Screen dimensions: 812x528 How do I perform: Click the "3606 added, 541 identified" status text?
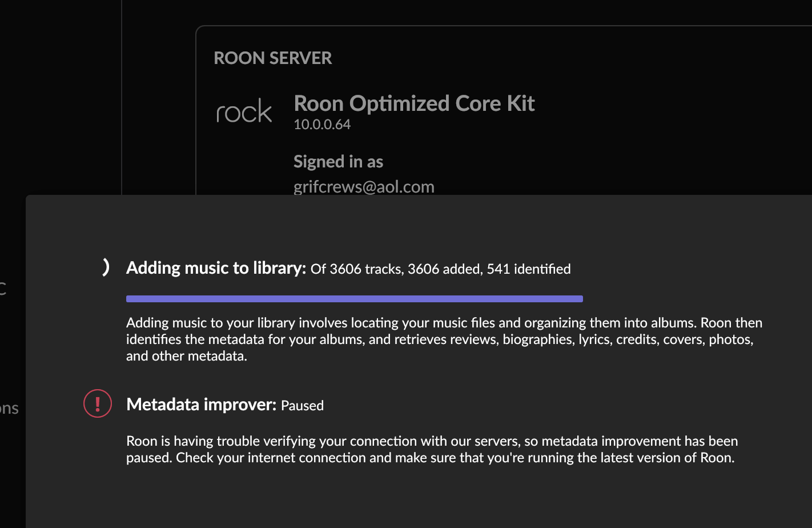click(x=489, y=269)
